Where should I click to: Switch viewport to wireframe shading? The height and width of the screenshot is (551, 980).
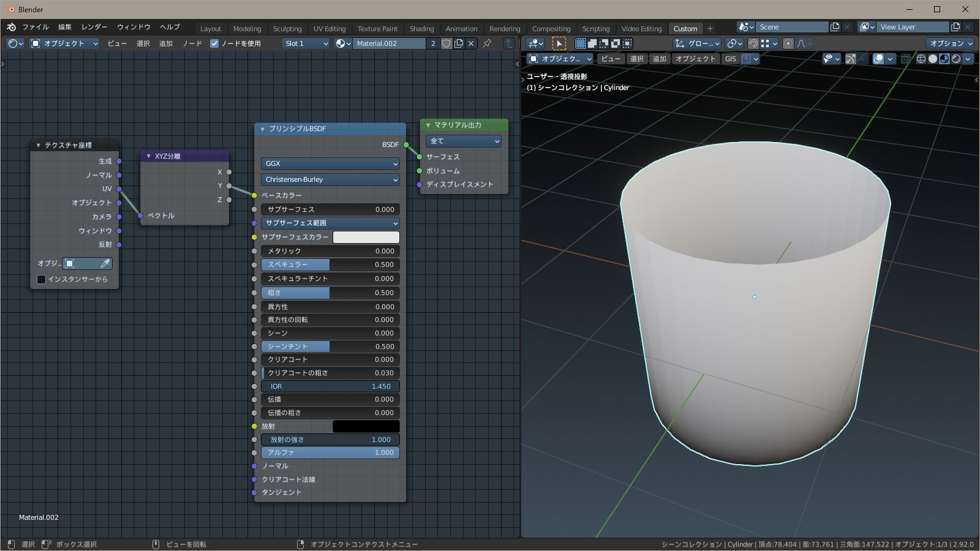point(921,59)
